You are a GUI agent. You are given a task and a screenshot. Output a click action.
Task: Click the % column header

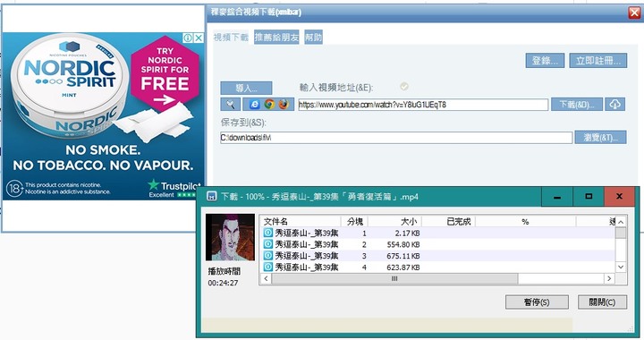[525, 222]
